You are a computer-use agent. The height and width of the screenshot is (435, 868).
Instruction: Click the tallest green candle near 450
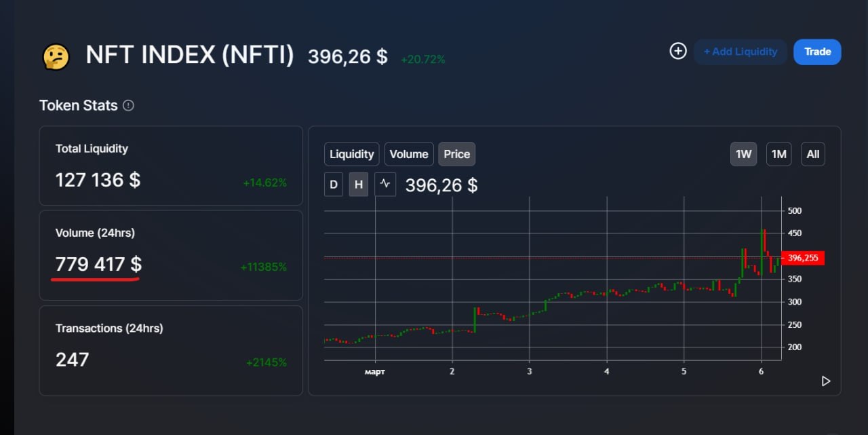tap(761, 252)
